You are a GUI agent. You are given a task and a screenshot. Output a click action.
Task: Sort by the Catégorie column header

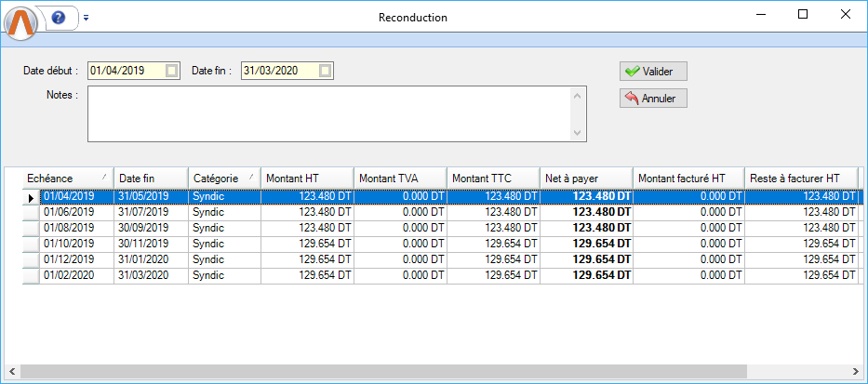(x=223, y=178)
